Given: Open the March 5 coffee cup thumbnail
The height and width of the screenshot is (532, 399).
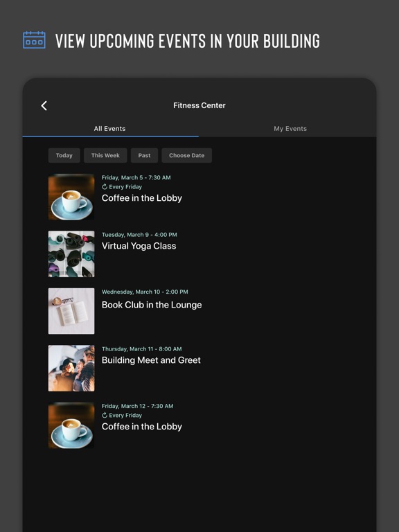Looking at the screenshot, I should pyautogui.click(x=71, y=197).
